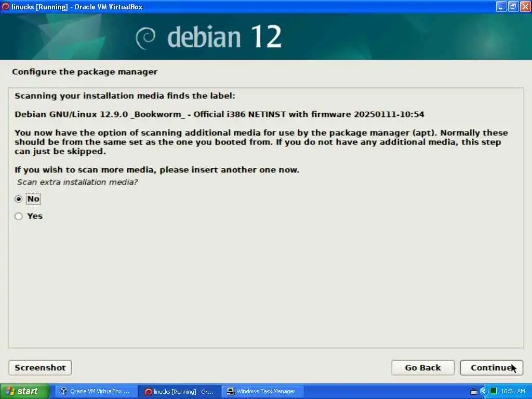Click the Continue button

[491, 368]
